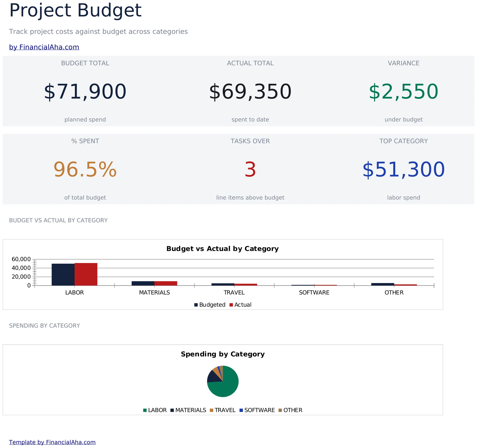Click the LABOR axis label in bar chart
Viewport: 477px width, 448px height.
click(75, 293)
